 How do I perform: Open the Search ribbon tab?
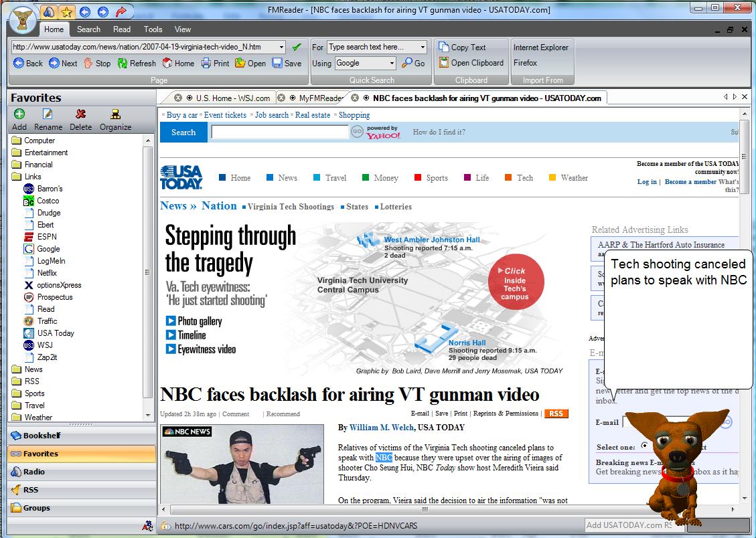point(88,29)
